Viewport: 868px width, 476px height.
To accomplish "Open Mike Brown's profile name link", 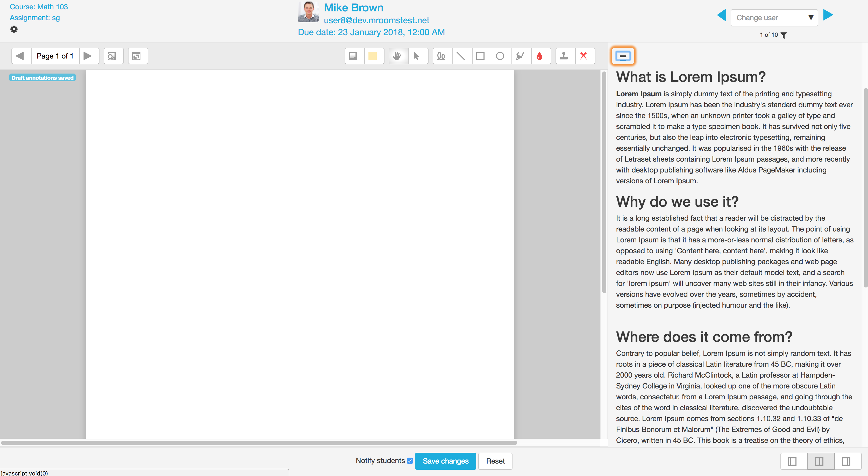I will (x=353, y=8).
